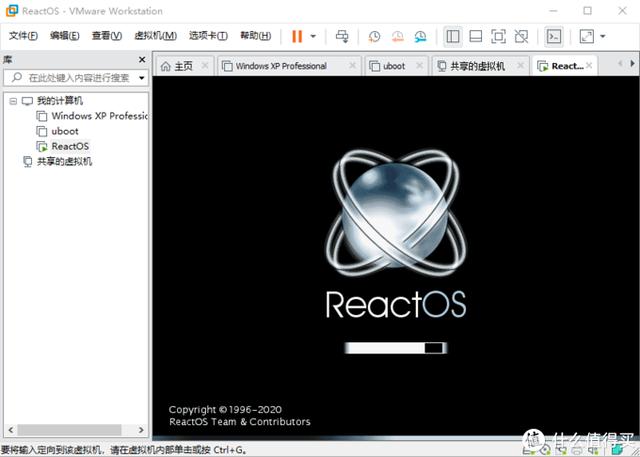Close the Windows XP Professional tab
The image size is (640, 457).
(x=353, y=66)
